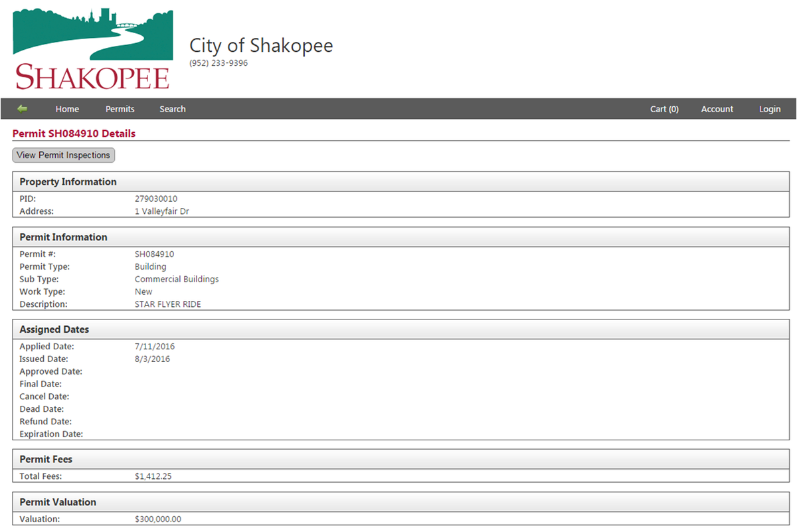Select the Work Type value New
797x532 pixels.
tap(143, 292)
